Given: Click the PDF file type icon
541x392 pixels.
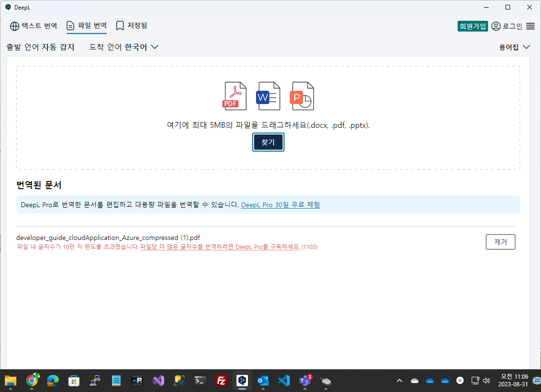Looking at the screenshot, I should tap(234, 96).
